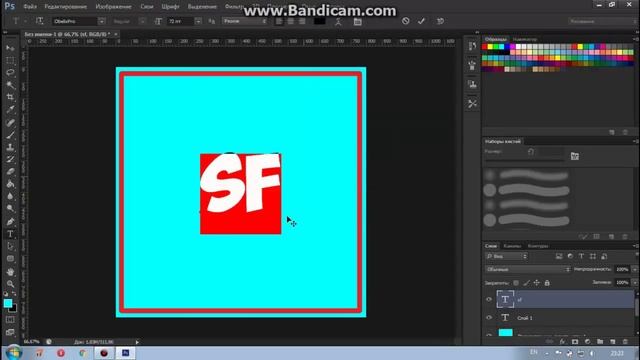Click the layer styles fx button
640x360 pixels.
tap(562, 342)
